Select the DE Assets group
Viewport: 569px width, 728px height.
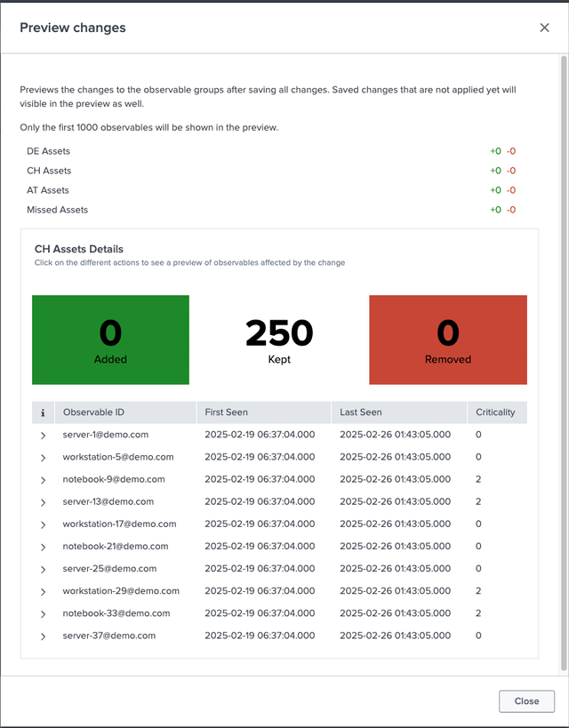click(271, 151)
